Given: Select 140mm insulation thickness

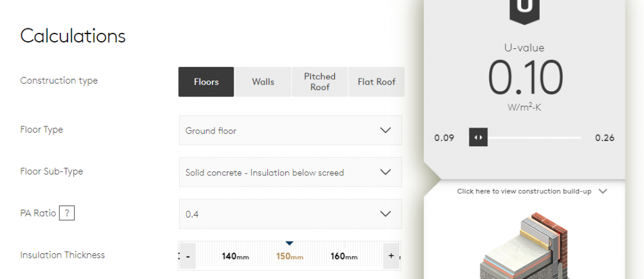Looking at the screenshot, I should point(235,256).
